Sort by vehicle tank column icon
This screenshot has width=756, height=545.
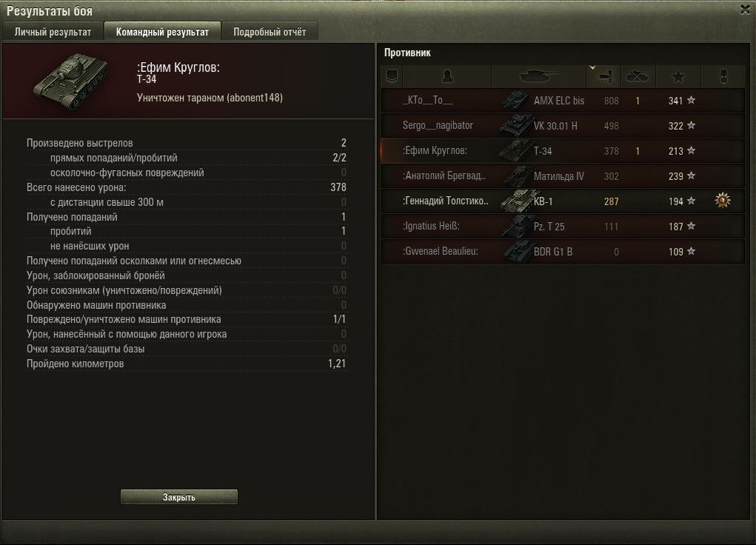pyautogui.click(x=538, y=76)
